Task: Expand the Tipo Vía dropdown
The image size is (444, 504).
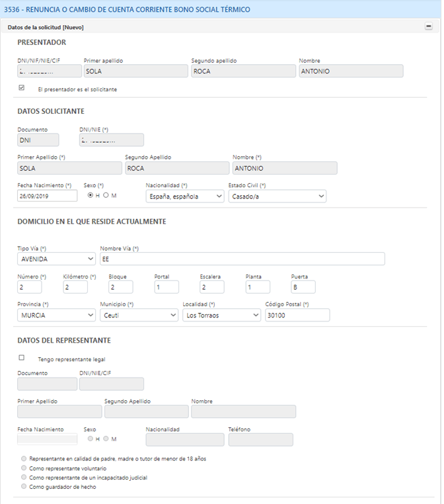Action: tap(56, 259)
